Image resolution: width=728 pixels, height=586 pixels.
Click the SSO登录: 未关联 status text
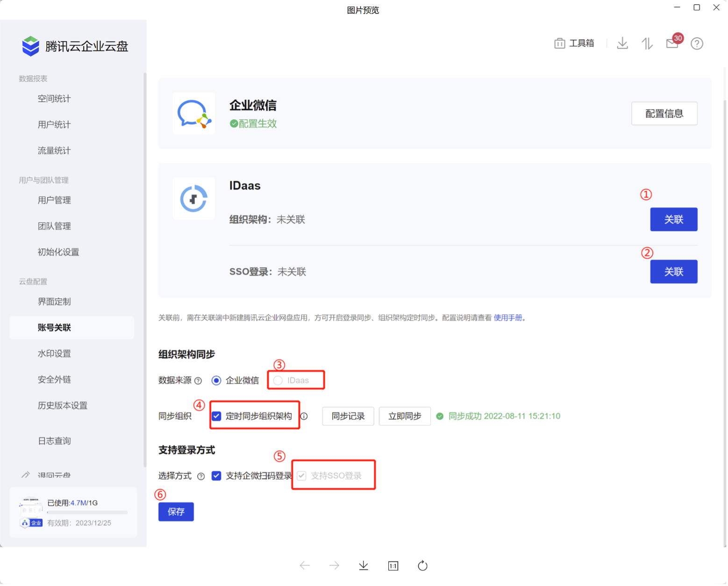click(x=268, y=272)
